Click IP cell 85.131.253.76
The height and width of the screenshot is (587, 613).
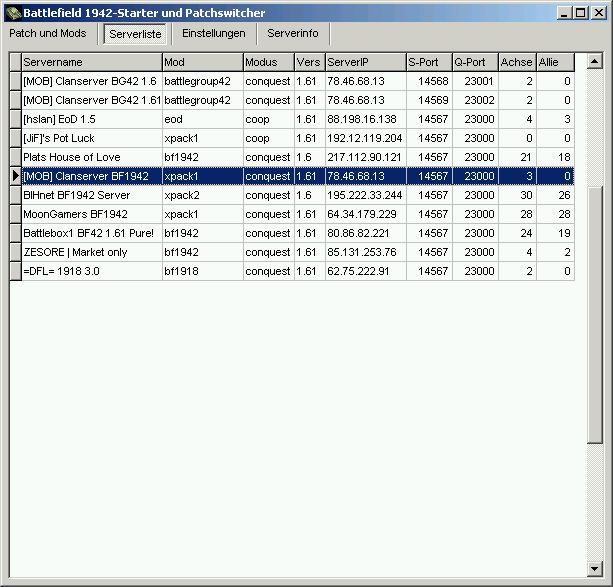[x=366, y=252]
